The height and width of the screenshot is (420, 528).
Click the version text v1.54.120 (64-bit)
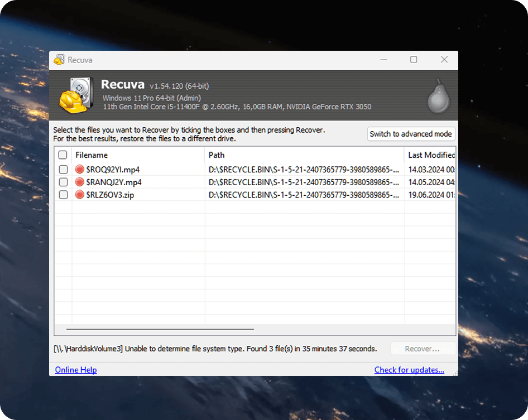pos(179,86)
